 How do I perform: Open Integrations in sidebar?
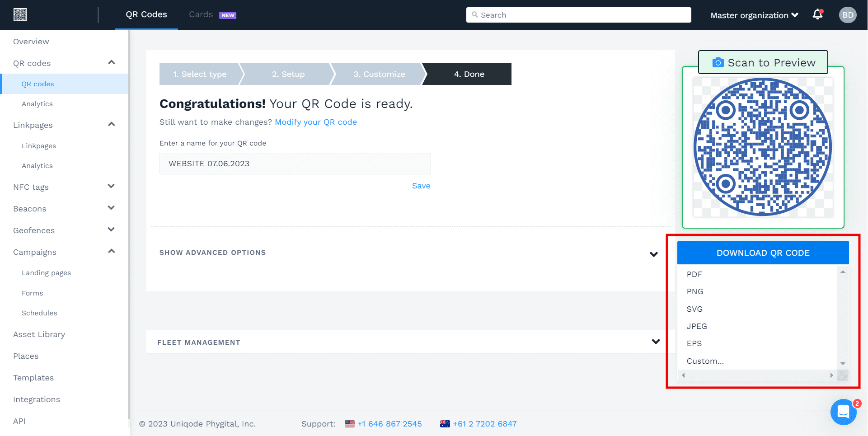click(37, 399)
